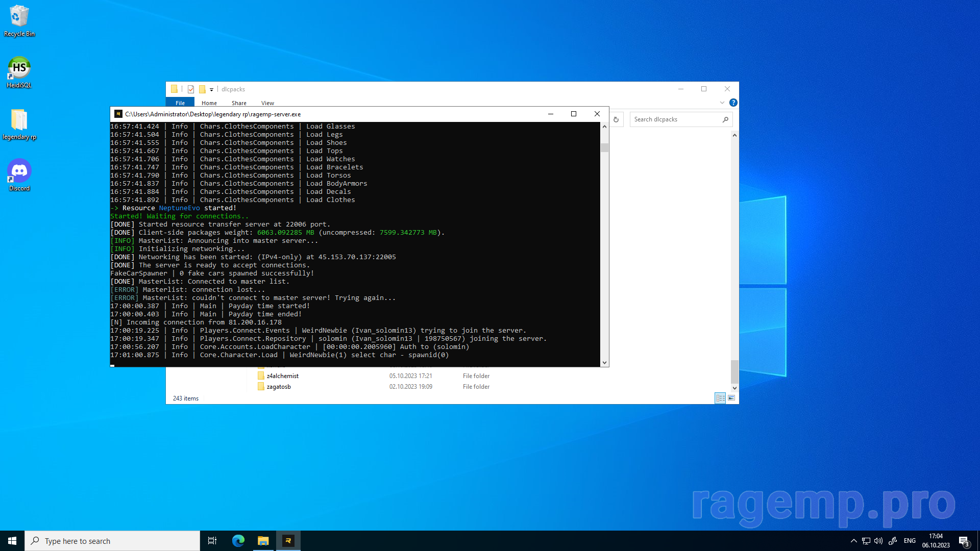Select the zagatosb folder
This screenshot has height=551, width=980.
(x=279, y=387)
